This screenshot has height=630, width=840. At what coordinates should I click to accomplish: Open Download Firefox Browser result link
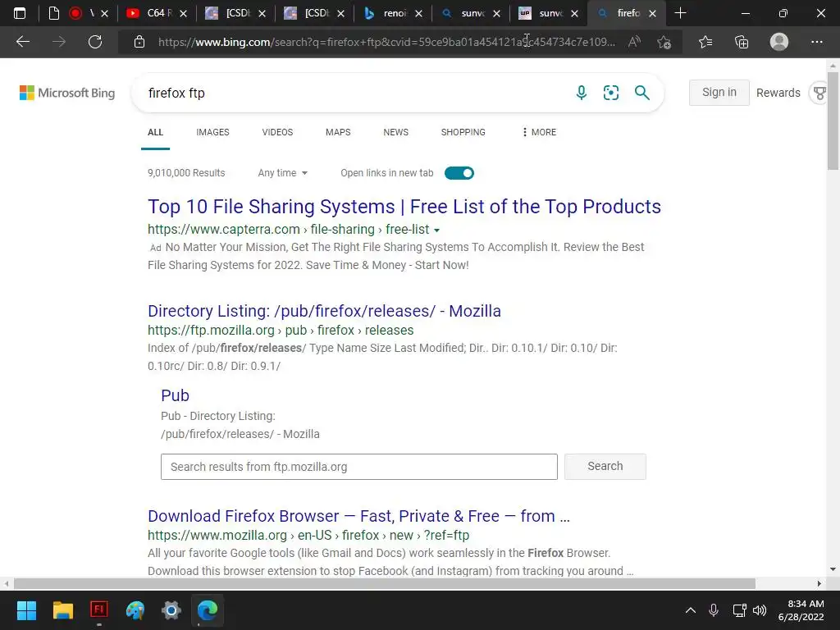(359, 516)
